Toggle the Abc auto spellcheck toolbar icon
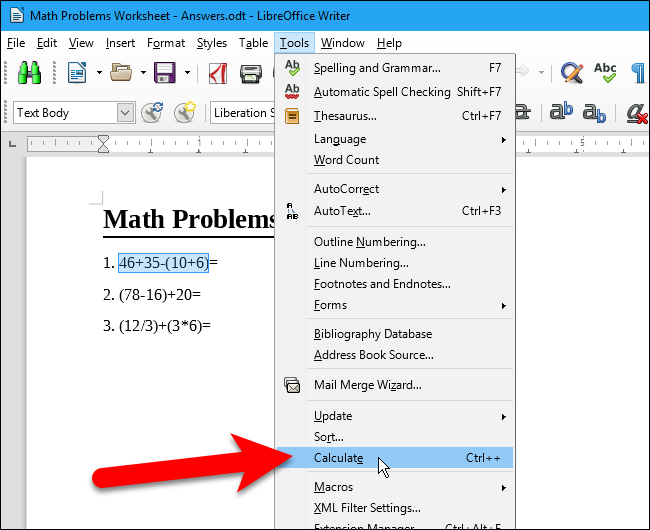This screenshot has height=530, width=650. point(605,73)
